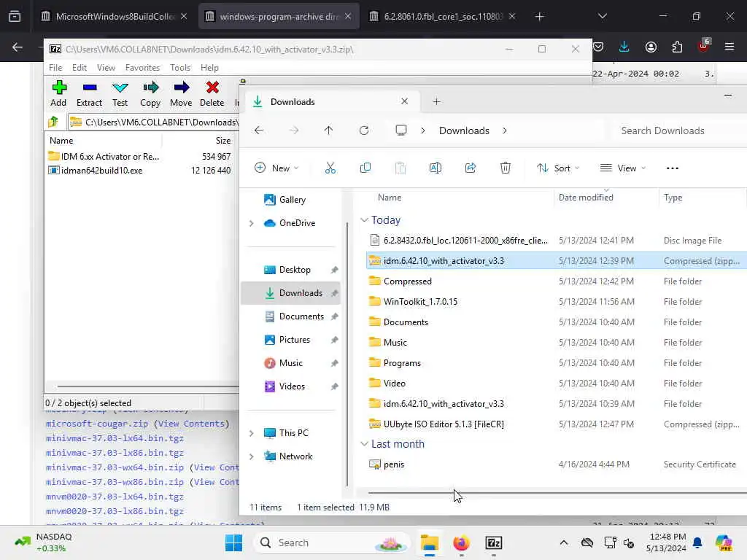Open the See more ellipsis menu
Screen dimensions: 747x560
click(x=672, y=168)
